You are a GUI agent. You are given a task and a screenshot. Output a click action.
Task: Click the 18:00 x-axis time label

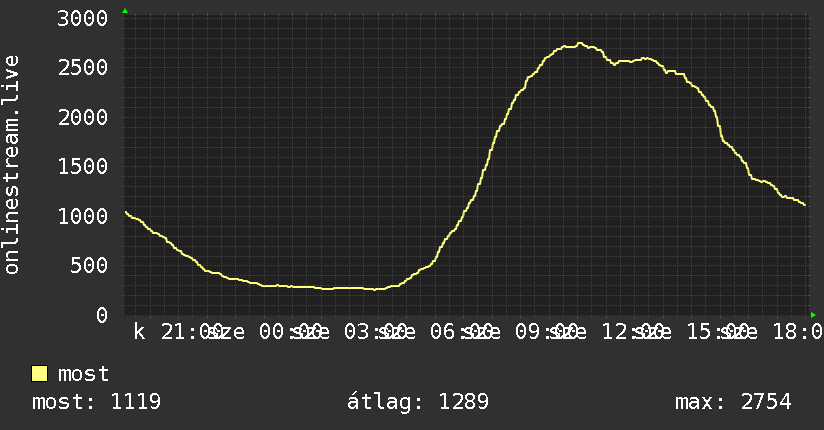[x=798, y=332]
